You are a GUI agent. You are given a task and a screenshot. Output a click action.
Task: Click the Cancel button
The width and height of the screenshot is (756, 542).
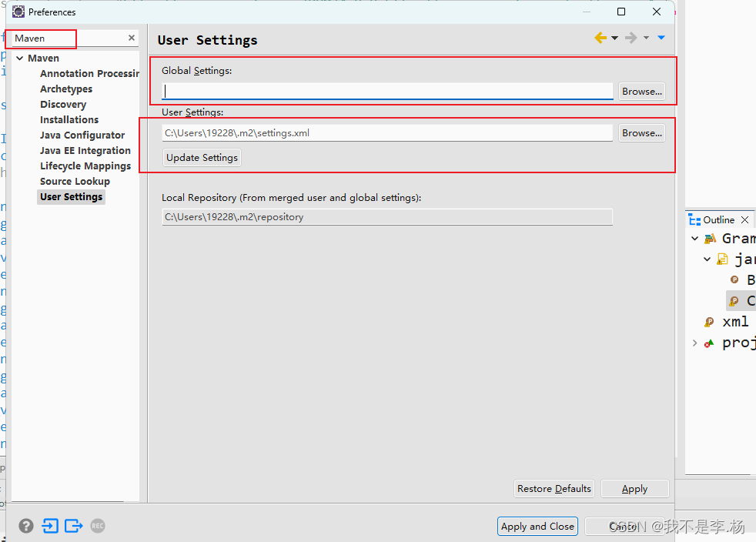coord(624,526)
